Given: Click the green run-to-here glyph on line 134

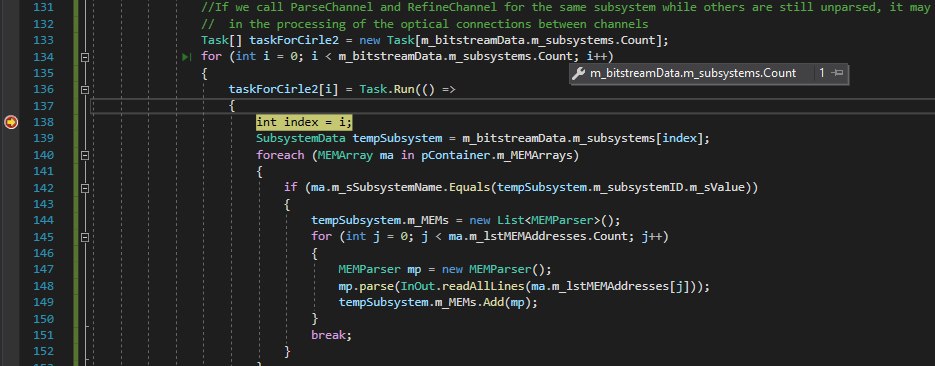Looking at the screenshot, I should pyautogui.click(x=187, y=57).
